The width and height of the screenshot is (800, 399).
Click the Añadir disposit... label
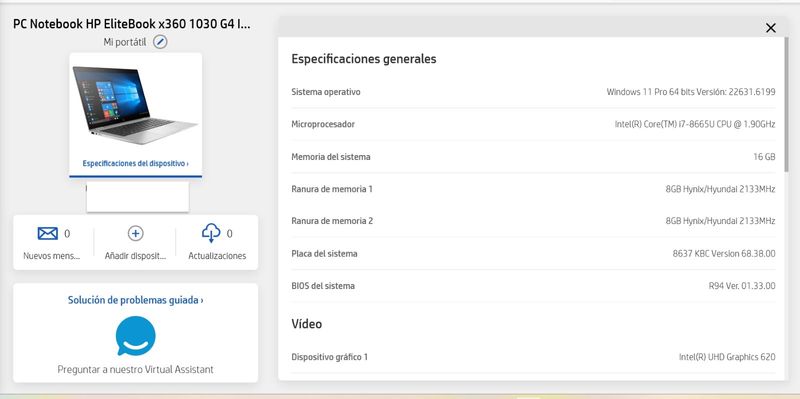coord(135,256)
